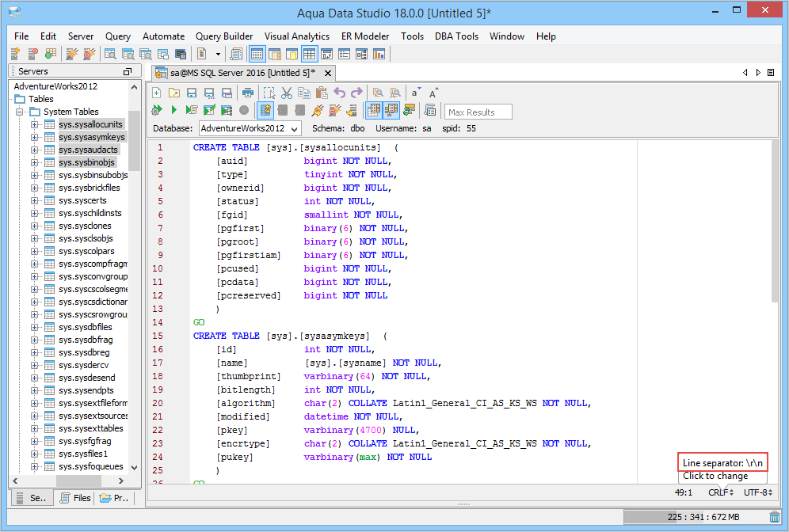This screenshot has width=789, height=532.
Task: Click the Save file icon
Action: tap(192, 93)
